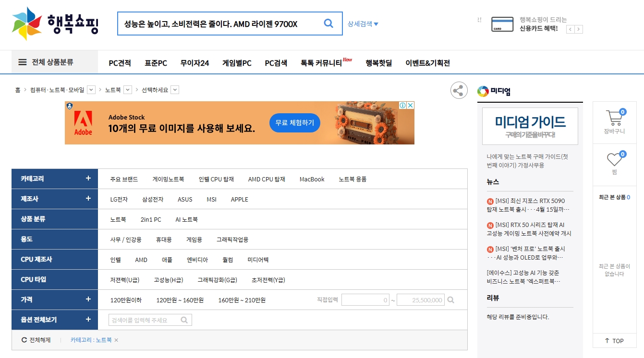Toggle the 게임용 usage filter
Viewport: 644px width, 358px height.
pyautogui.click(x=194, y=239)
